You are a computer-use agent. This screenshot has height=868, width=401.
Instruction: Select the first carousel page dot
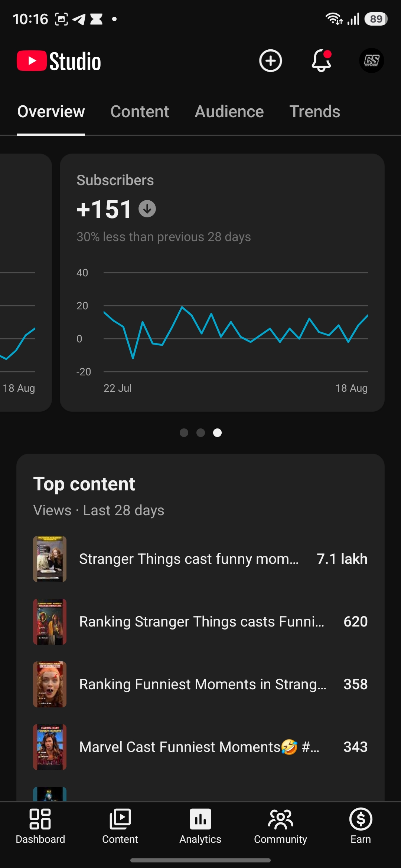184,433
